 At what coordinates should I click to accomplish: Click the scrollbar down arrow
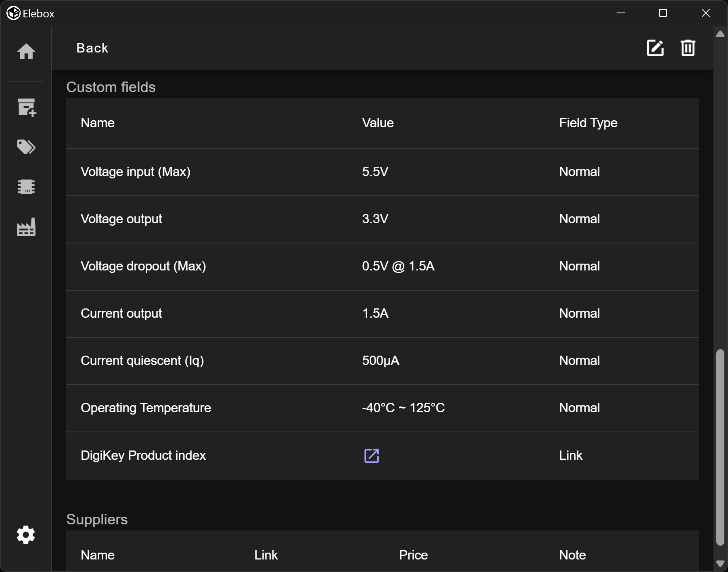720,564
